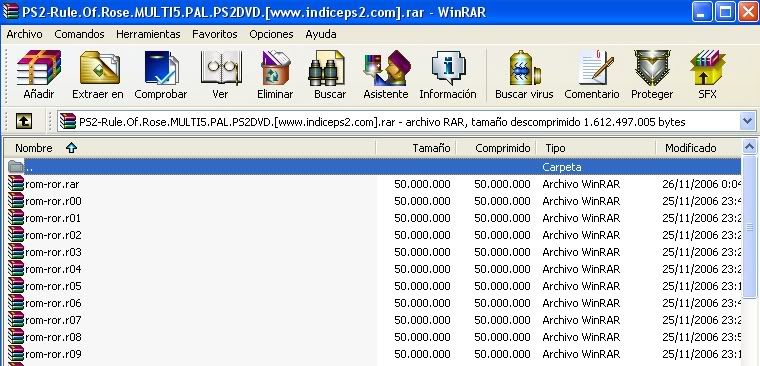This screenshot has height=366, width=760.
Task: Select the rom-ror.r01 file name
Action: pos(53,218)
